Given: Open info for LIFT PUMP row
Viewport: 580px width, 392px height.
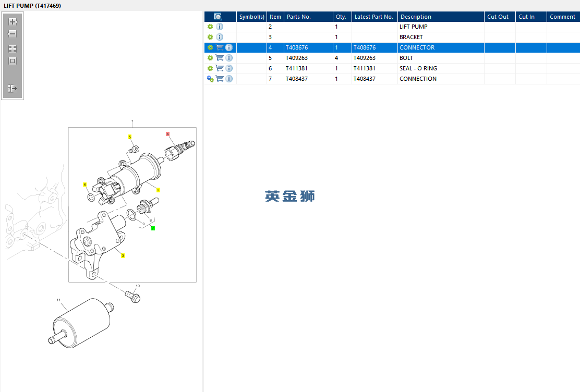Looking at the screenshot, I should pos(220,27).
